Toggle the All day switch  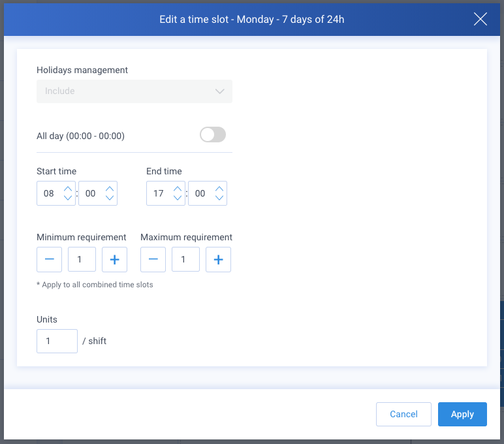(x=213, y=135)
